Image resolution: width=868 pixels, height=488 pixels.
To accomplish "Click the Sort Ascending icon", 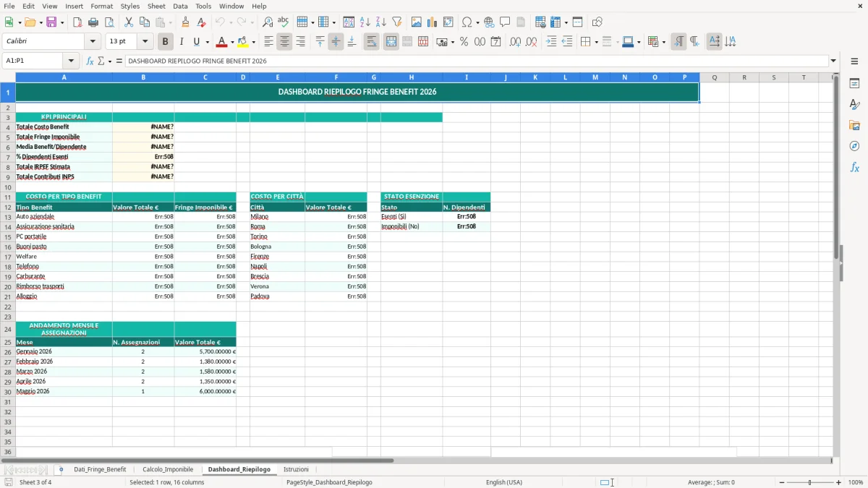I will click(x=365, y=22).
